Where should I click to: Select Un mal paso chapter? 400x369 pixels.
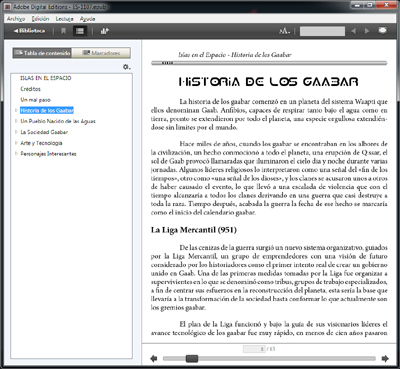pyautogui.click(x=35, y=100)
